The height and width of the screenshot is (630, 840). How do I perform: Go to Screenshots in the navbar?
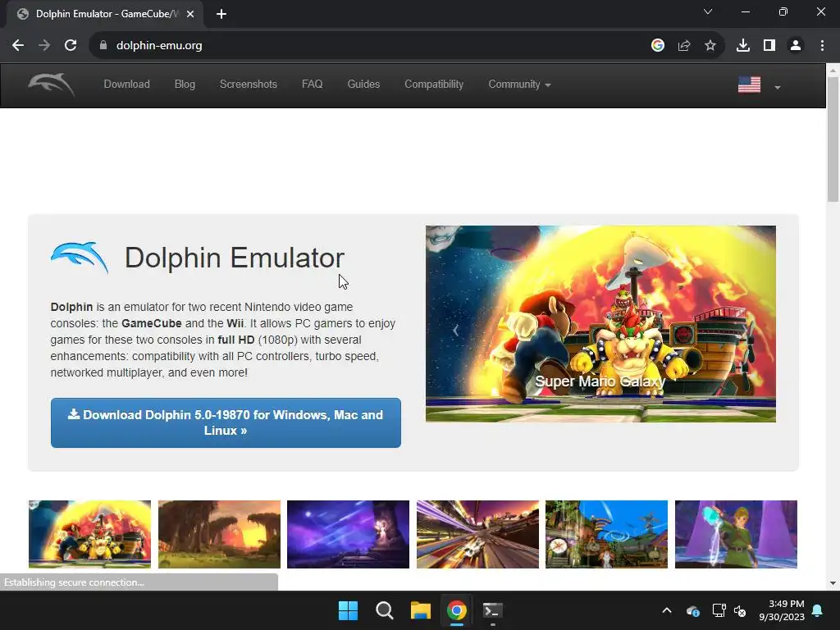[248, 84]
